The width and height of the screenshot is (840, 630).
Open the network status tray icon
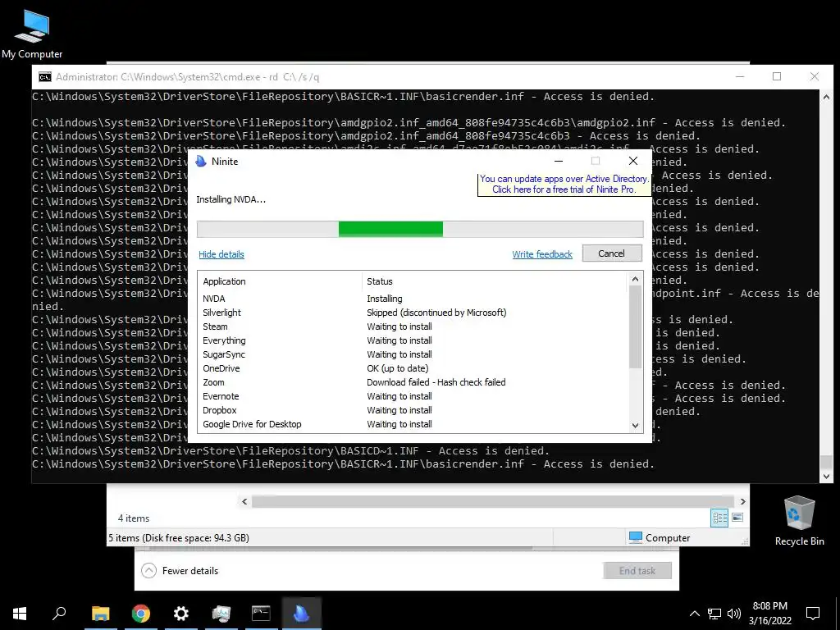(714, 614)
